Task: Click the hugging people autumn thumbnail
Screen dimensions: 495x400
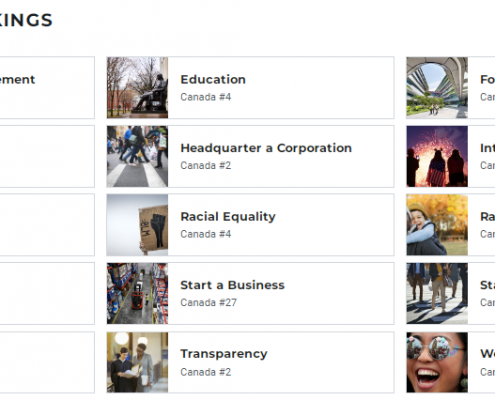Action: coord(437,225)
